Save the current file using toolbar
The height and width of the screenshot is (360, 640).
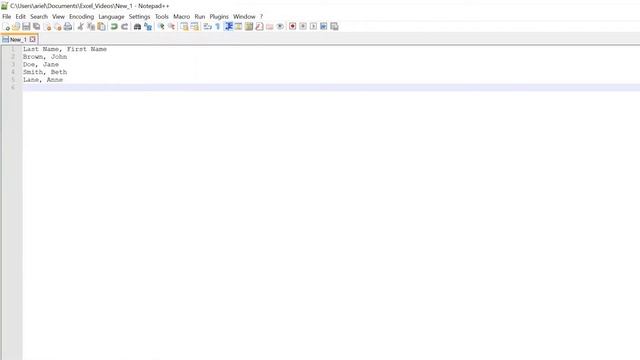26,27
